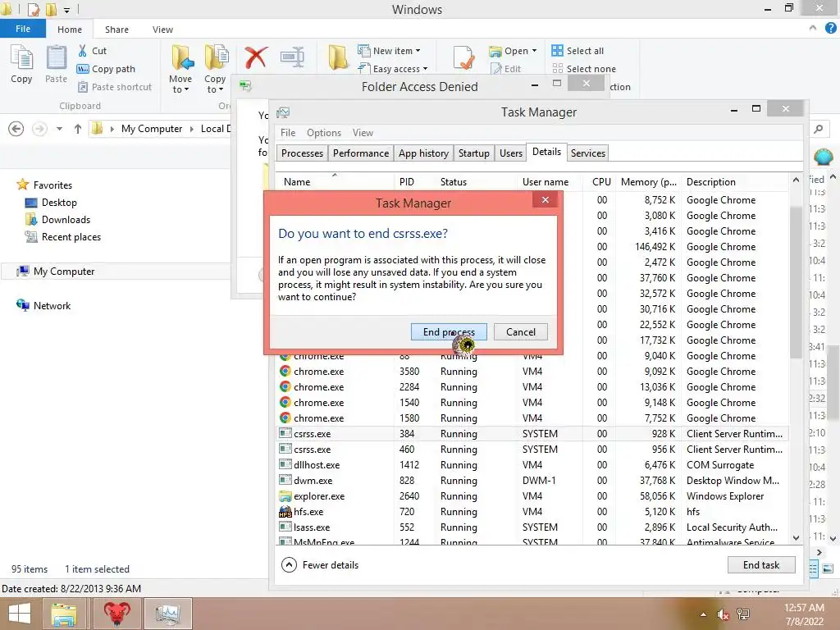Select Network in the navigation pane
The image size is (840, 630).
pos(43,305)
